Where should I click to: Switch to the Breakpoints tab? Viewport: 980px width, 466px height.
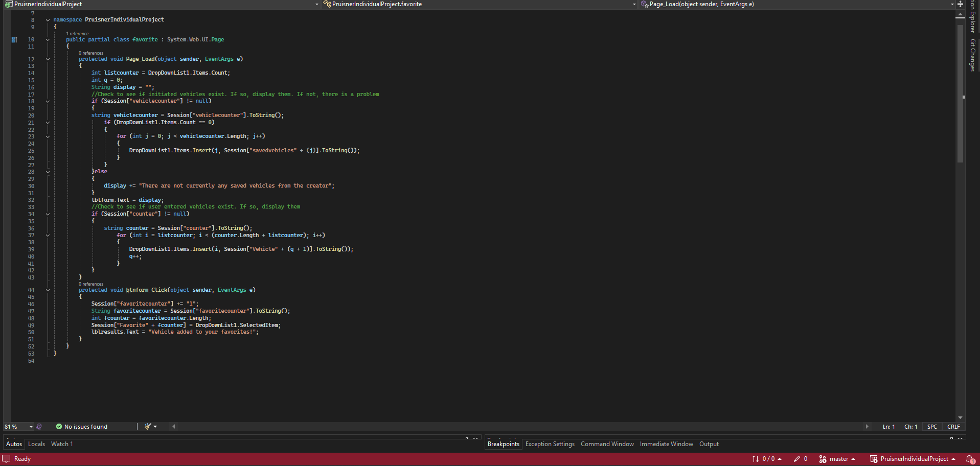[x=504, y=444]
